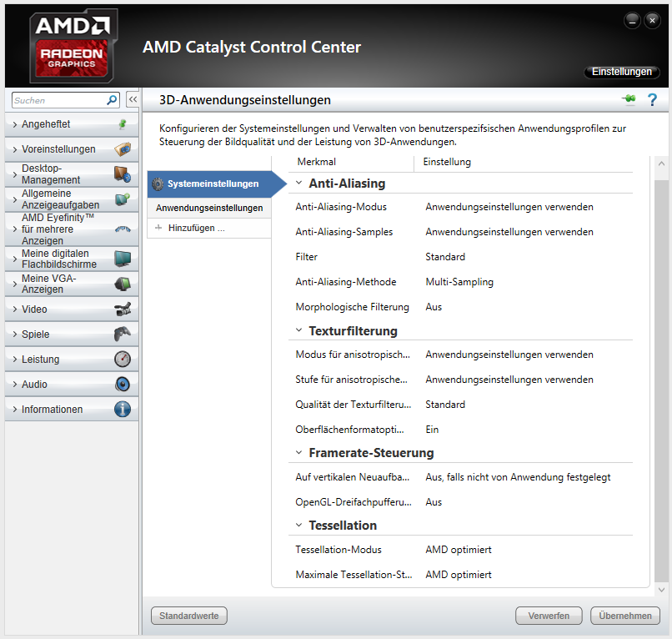This screenshot has height=639, width=672.
Task: Change the Stufe für anisotropische setting
Action: point(509,380)
